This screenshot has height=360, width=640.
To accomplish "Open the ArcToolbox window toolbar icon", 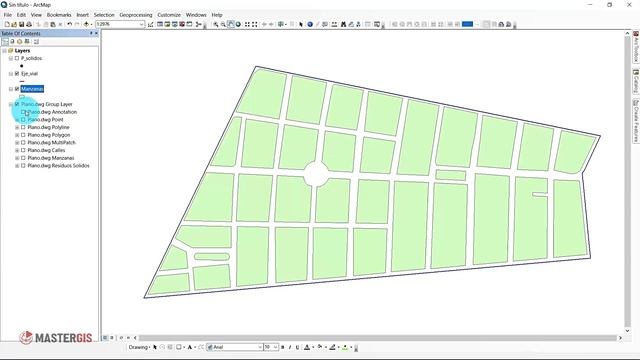I will coord(182,24).
